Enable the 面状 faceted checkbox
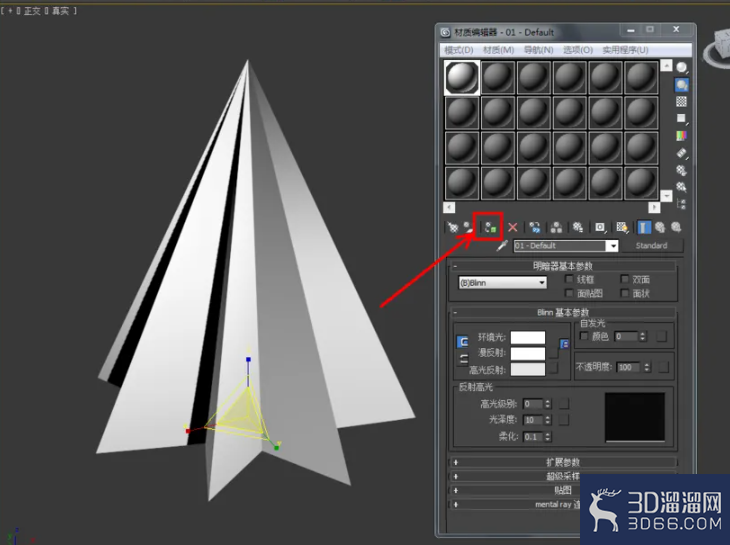 (x=624, y=293)
